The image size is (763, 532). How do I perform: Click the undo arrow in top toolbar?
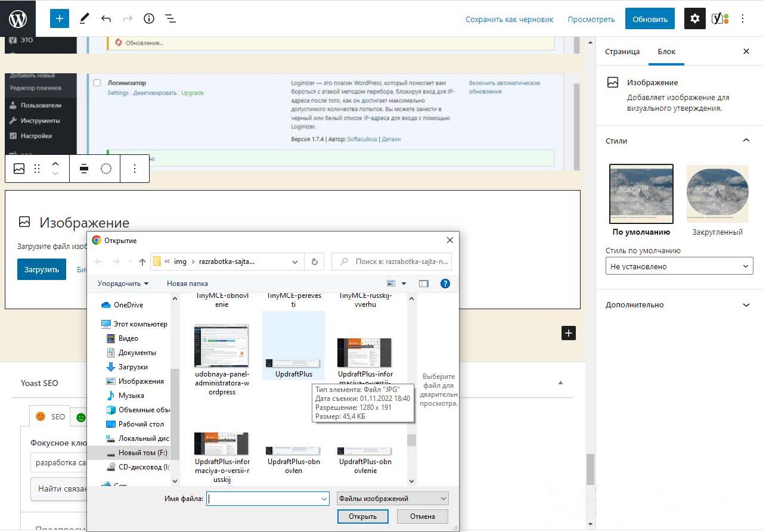coord(106,18)
